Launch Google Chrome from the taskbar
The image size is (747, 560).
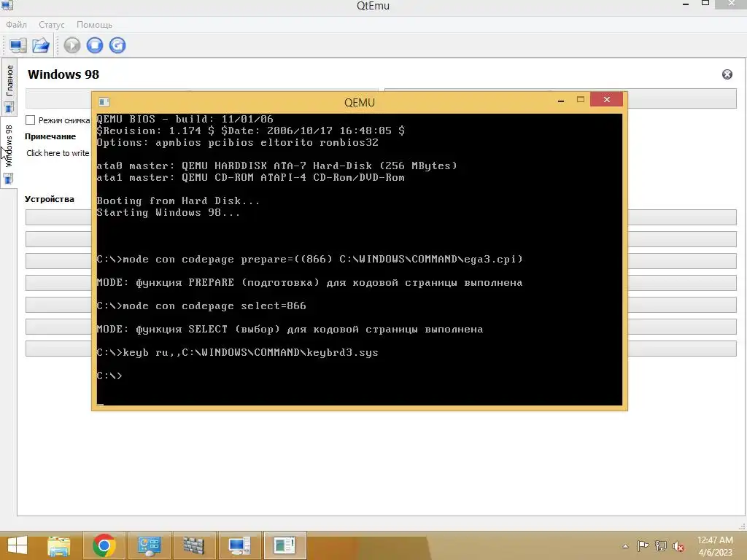(x=104, y=545)
